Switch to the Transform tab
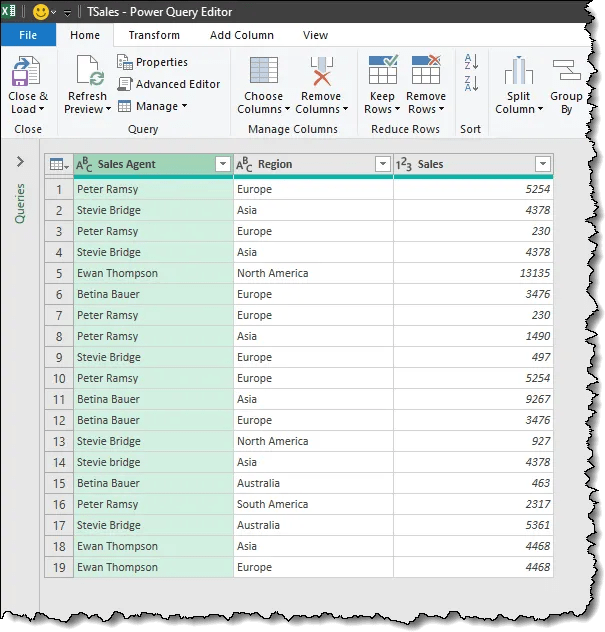 [154, 35]
